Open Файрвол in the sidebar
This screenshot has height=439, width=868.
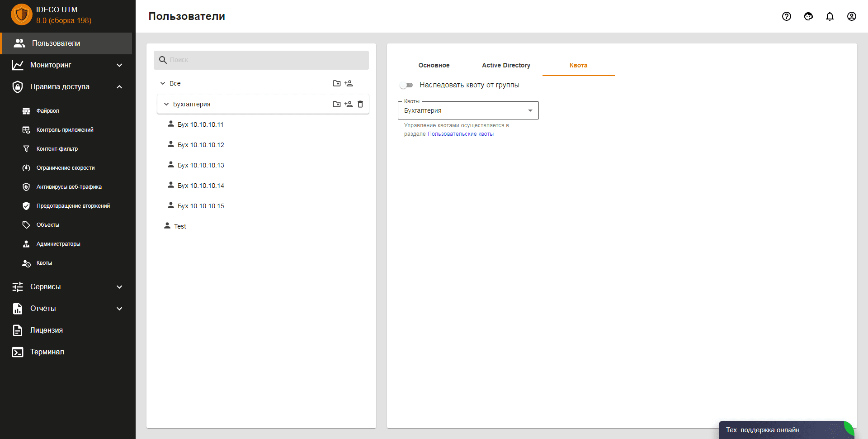[47, 111]
